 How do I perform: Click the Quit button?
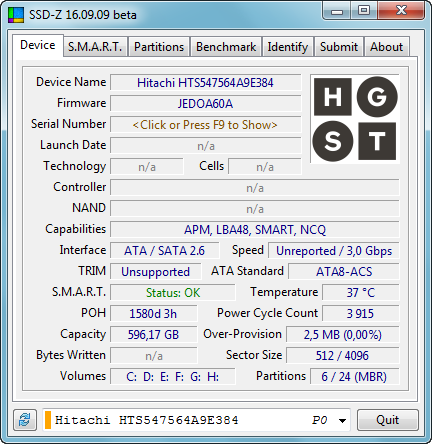(388, 420)
